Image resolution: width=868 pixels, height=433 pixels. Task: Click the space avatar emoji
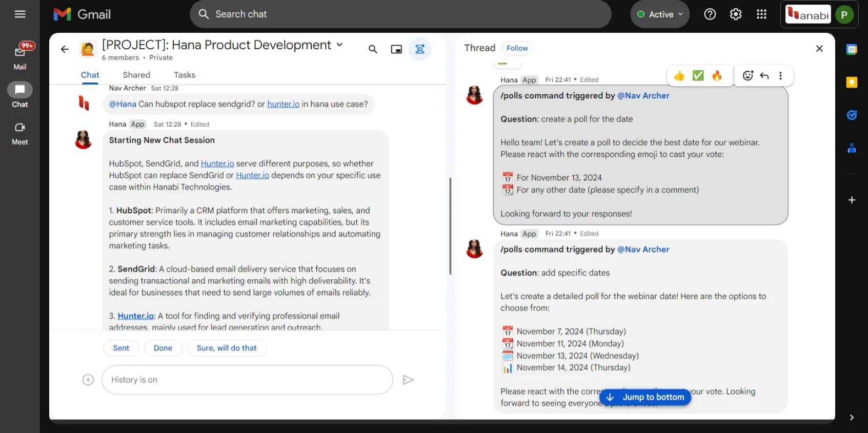(88, 49)
